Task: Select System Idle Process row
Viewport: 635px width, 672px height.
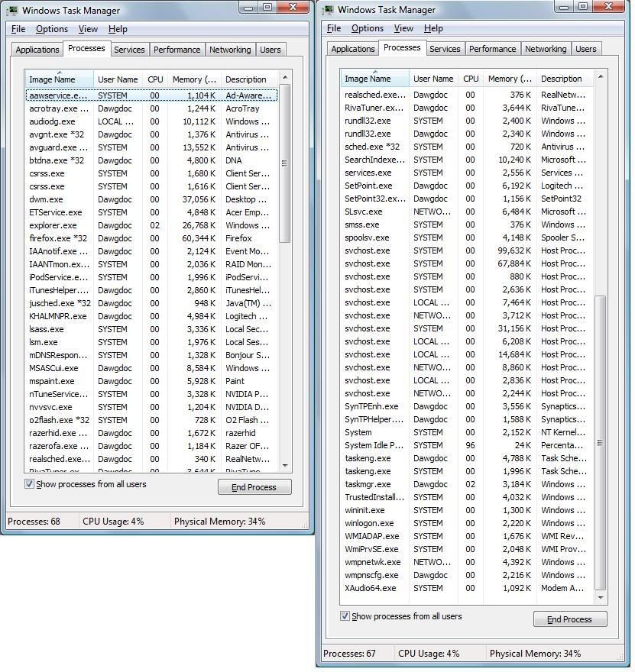Action: tap(468, 445)
